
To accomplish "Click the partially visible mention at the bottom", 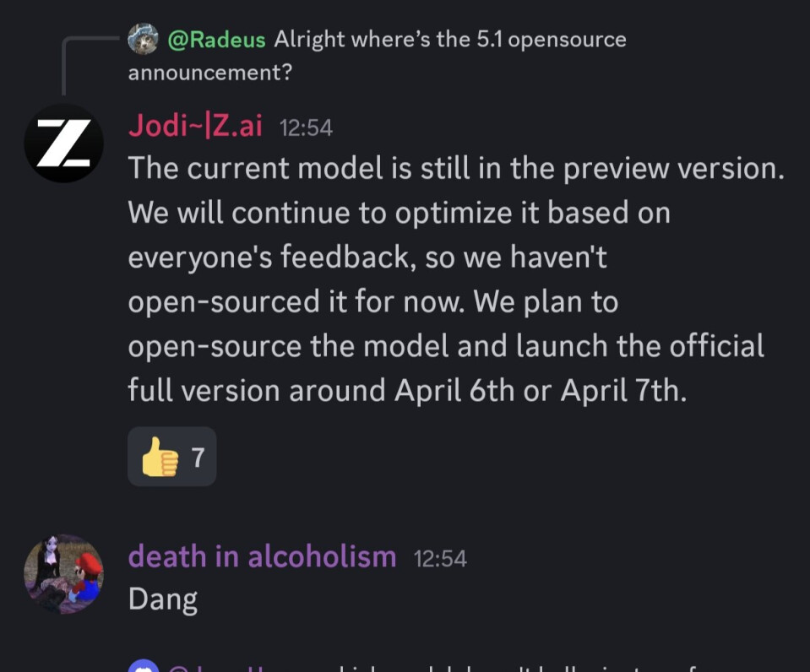I will tap(220, 668).
